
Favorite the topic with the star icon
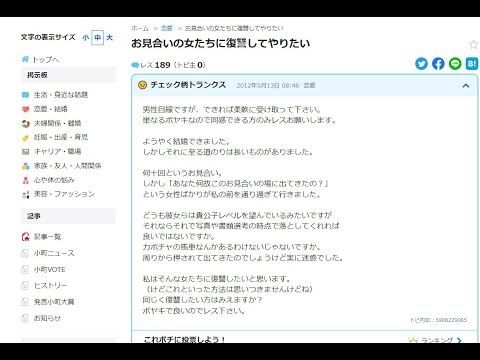[473, 44]
